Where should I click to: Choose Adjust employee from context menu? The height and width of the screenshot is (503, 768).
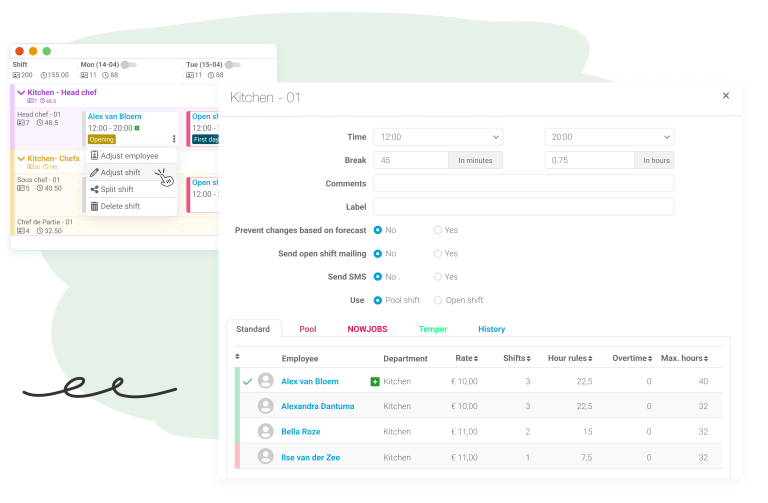pyautogui.click(x=131, y=156)
